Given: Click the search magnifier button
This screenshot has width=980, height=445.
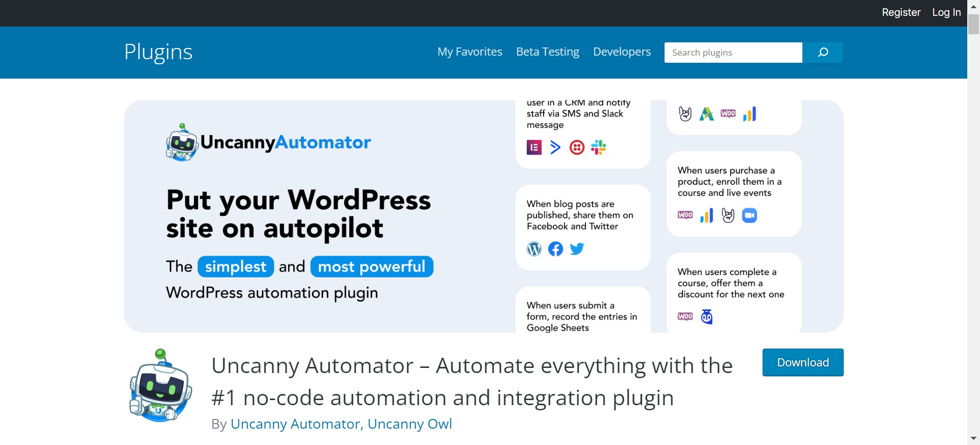Looking at the screenshot, I should pyautogui.click(x=822, y=53).
